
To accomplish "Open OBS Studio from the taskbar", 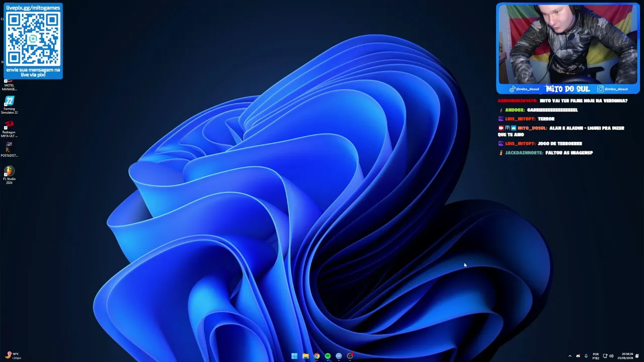I will point(350,356).
